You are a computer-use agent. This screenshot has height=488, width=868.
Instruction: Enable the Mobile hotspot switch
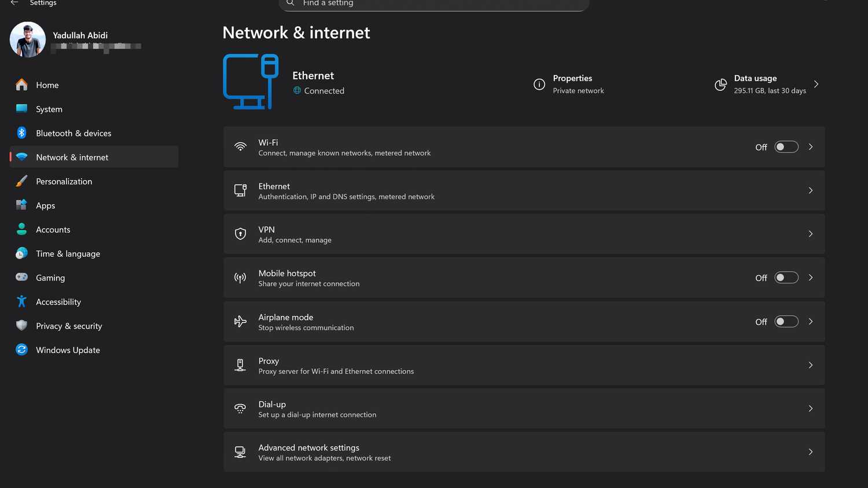click(x=786, y=278)
